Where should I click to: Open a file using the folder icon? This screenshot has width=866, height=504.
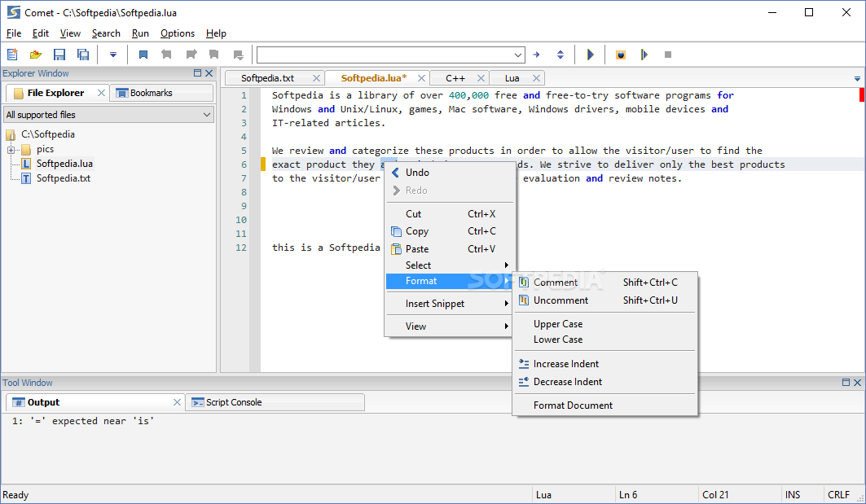point(36,55)
